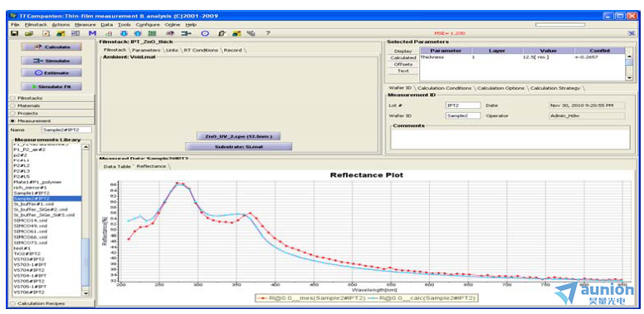Click the blue circle estimate toolbar icon
Image resolution: width=644 pixels, height=314 pixels.
pos(205,33)
